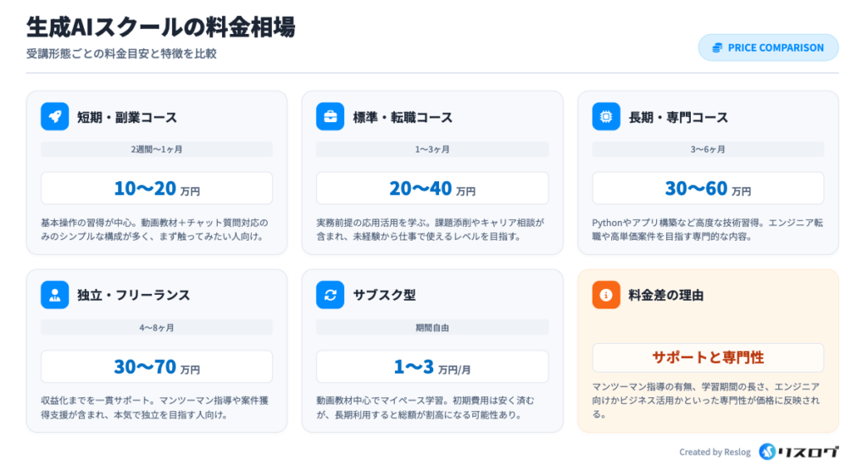
Task: Select the 30〜60 万円 price box
Action: click(x=708, y=188)
